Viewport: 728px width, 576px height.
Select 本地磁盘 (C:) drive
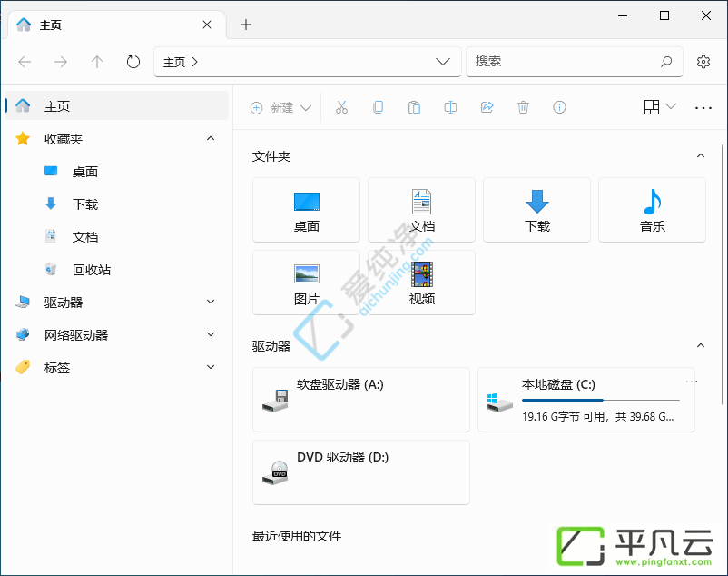(x=586, y=400)
